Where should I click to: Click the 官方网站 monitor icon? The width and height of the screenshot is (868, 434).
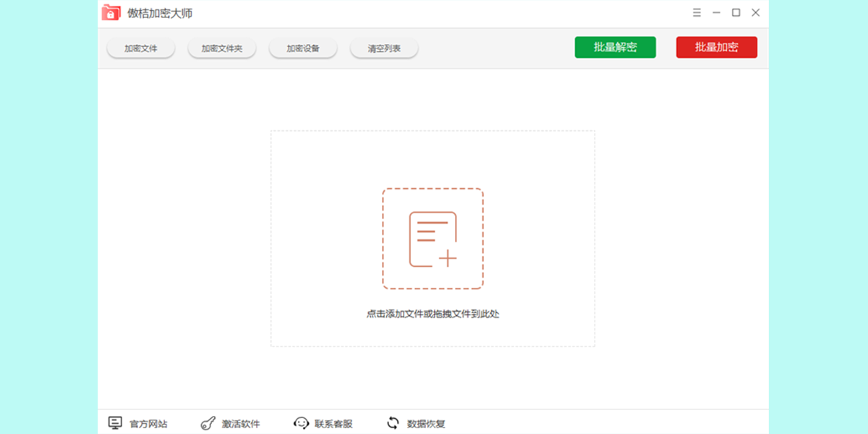[116, 422]
